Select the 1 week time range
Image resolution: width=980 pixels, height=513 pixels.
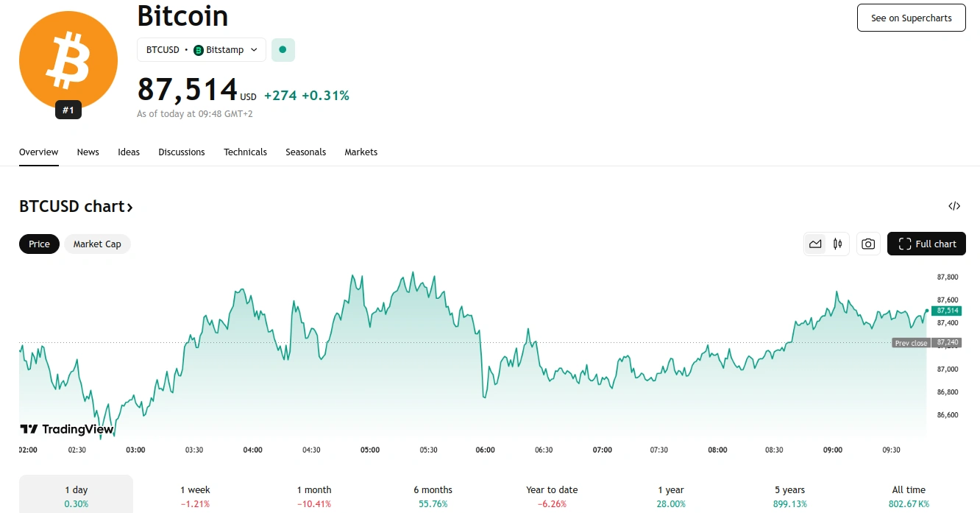(195, 496)
